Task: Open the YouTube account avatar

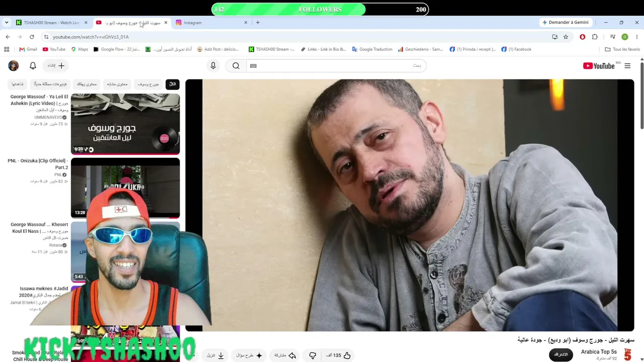Action: tap(13, 66)
